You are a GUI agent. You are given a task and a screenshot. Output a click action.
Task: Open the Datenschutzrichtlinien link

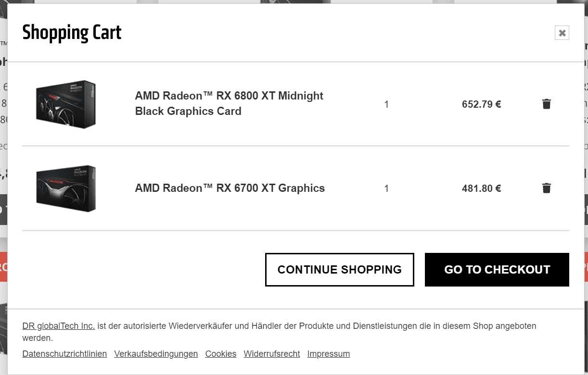[x=64, y=354]
